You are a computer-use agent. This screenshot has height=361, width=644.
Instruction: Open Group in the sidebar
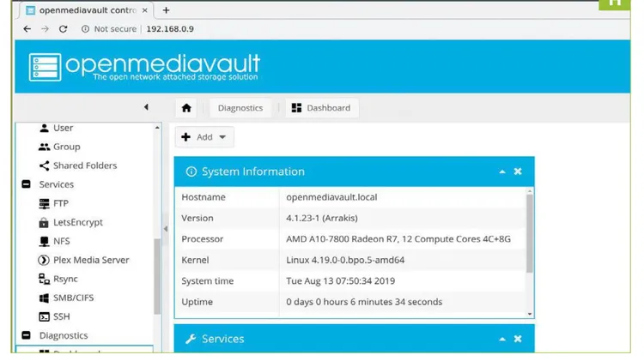click(66, 147)
